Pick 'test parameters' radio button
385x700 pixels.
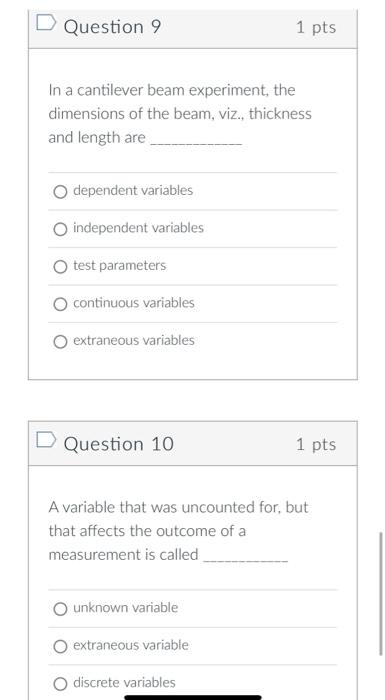click(x=60, y=267)
